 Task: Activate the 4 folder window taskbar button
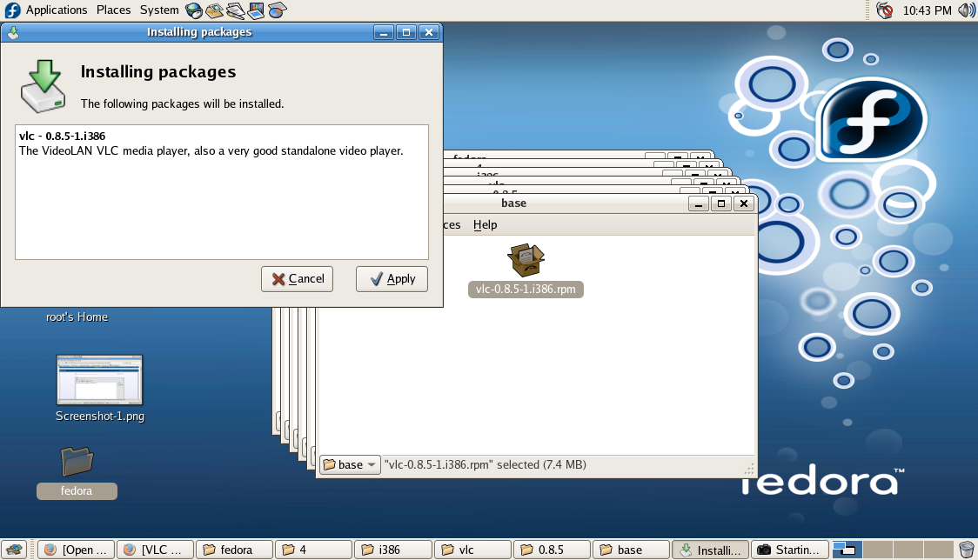(x=314, y=550)
